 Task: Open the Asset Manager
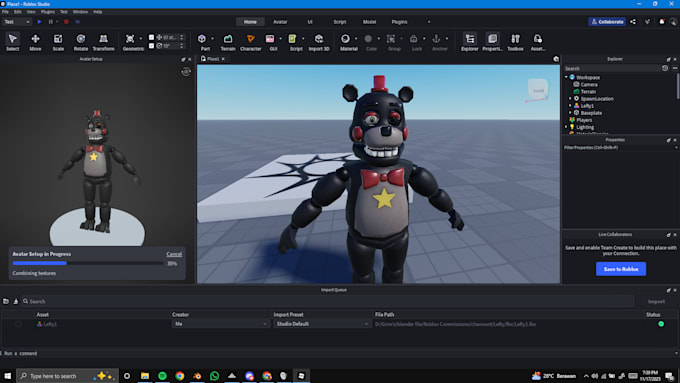click(538, 42)
